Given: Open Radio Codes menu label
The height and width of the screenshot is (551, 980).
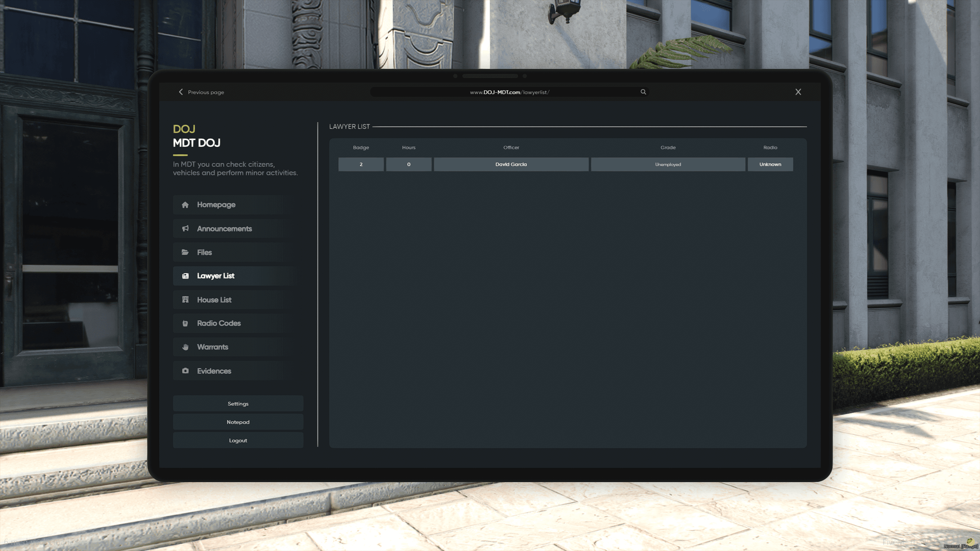Looking at the screenshot, I should click(x=219, y=323).
